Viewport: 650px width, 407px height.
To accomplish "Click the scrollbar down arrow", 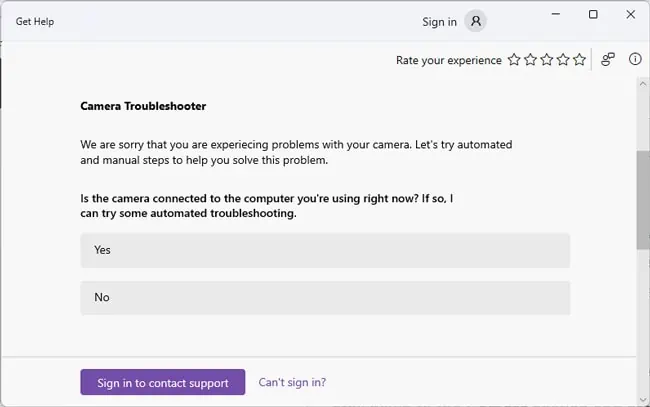I will [642, 399].
